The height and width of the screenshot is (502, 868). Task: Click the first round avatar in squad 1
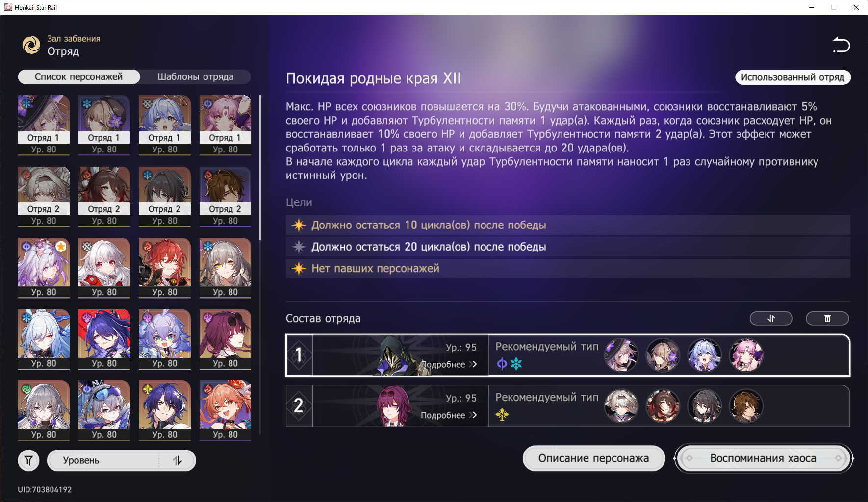point(621,355)
